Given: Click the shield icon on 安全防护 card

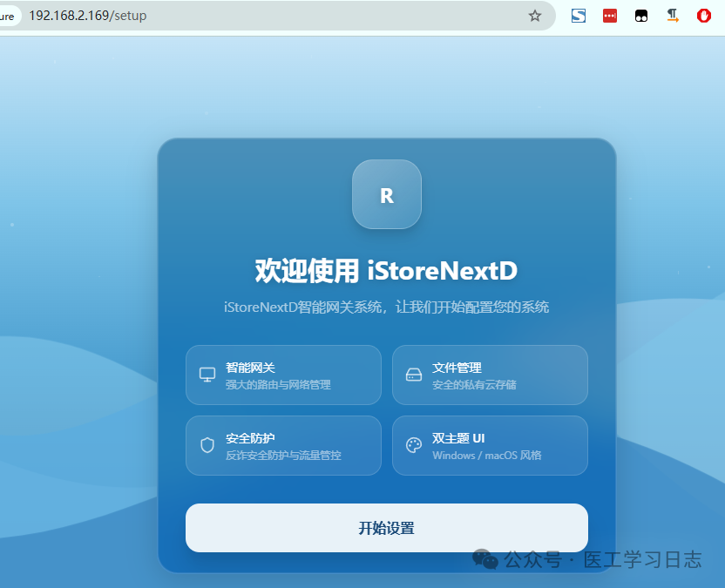Looking at the screenshot, I should click(207, 445).
